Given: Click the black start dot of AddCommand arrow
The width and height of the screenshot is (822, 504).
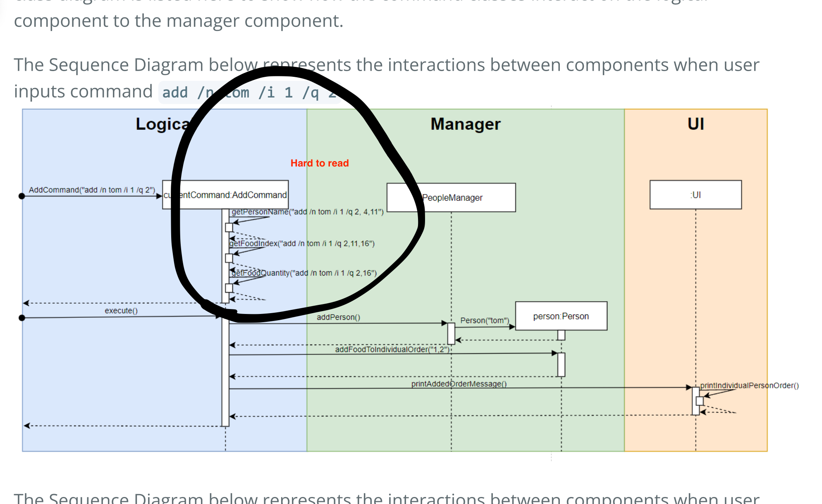Looking at the screenshot, I should point(22,196).
